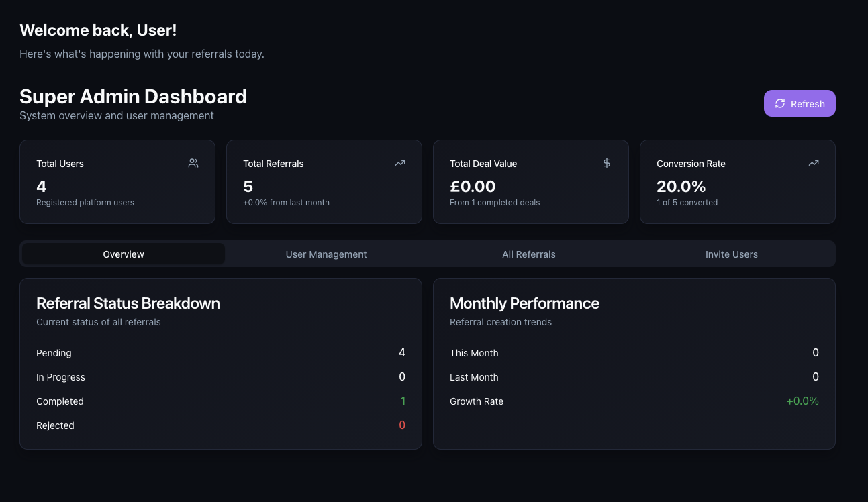Click the users icon in Total Users card
Viewport: 868px width, 502px height.
click(193, 163)
